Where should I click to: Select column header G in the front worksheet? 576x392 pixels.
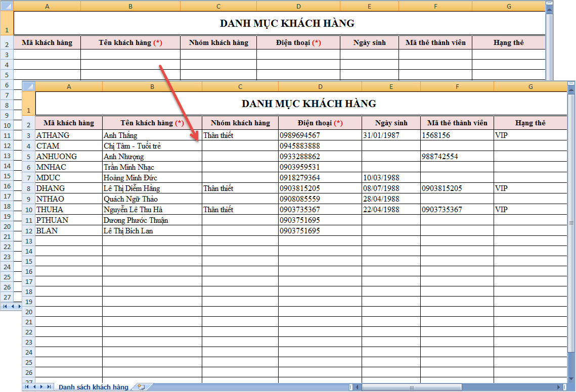tap(530, 86)
